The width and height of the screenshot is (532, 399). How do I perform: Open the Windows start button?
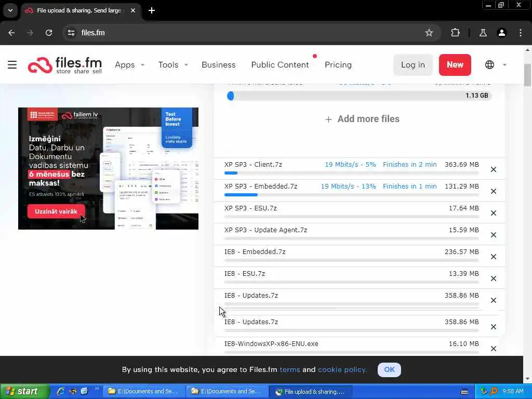[x=24, y=392]
